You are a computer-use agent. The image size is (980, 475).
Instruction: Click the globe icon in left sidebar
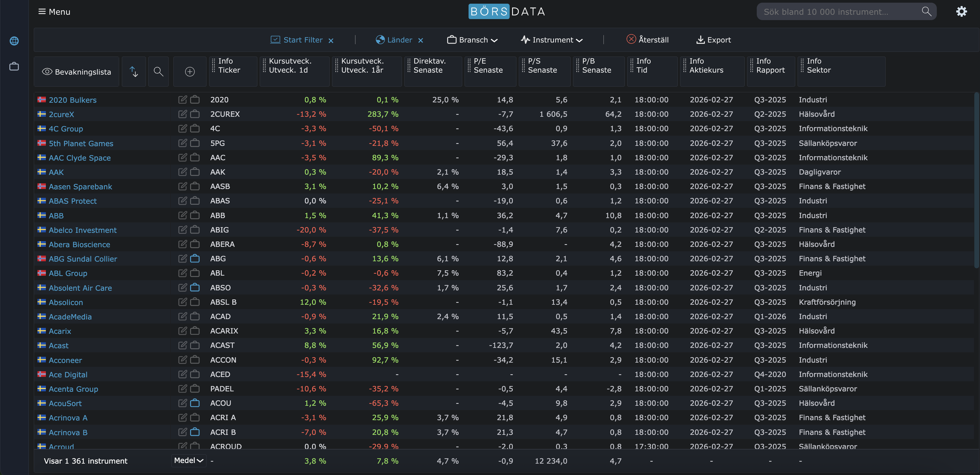click(x=14, y=41)
